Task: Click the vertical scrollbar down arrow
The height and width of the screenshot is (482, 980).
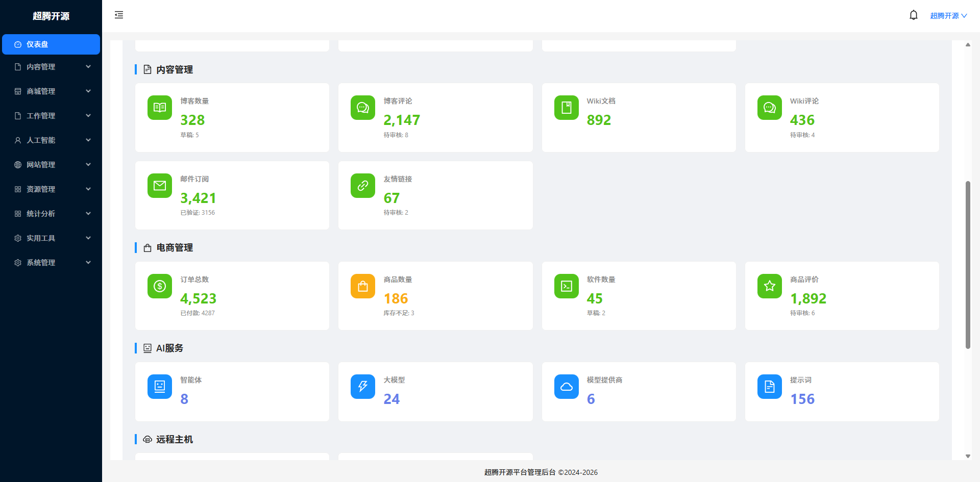Action: point(968,456)
